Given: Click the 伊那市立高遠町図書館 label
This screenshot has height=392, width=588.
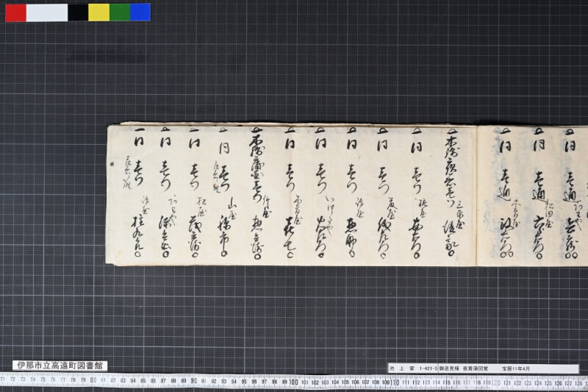Looking at the screenshot, I should 60,366.
